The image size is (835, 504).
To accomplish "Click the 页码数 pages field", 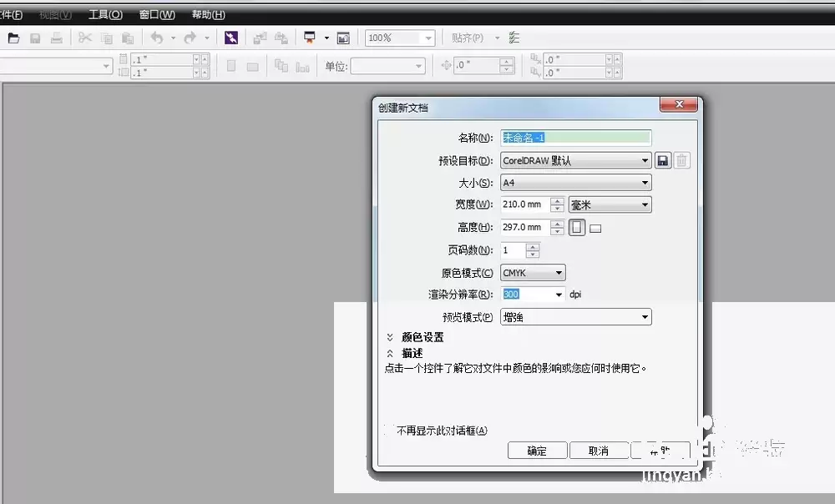I will coord(513,250).
